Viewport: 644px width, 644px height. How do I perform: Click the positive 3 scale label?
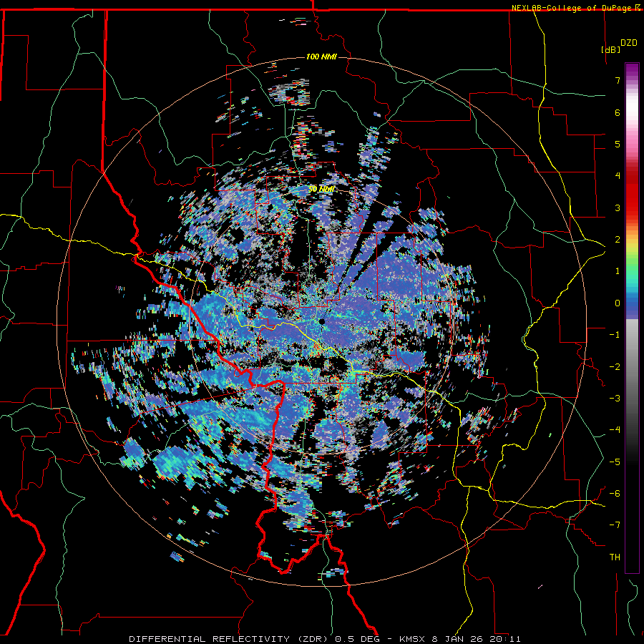click(x=618, y=208)
